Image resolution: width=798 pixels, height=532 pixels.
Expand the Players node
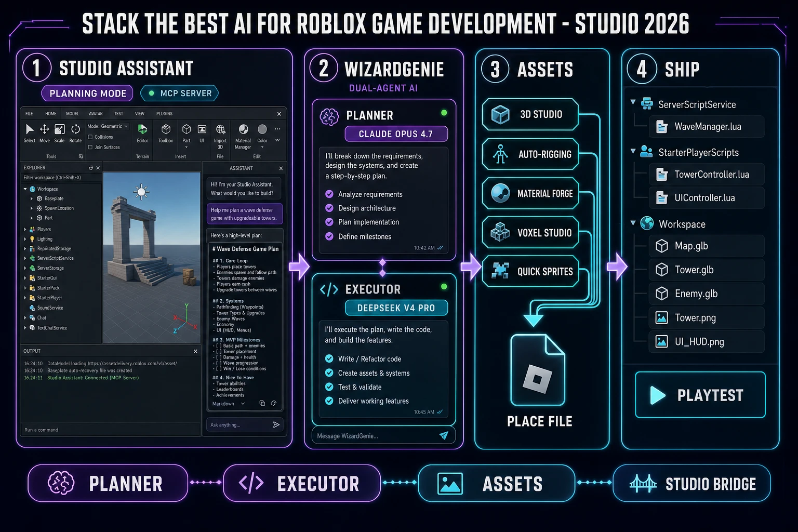pos(25,229)
